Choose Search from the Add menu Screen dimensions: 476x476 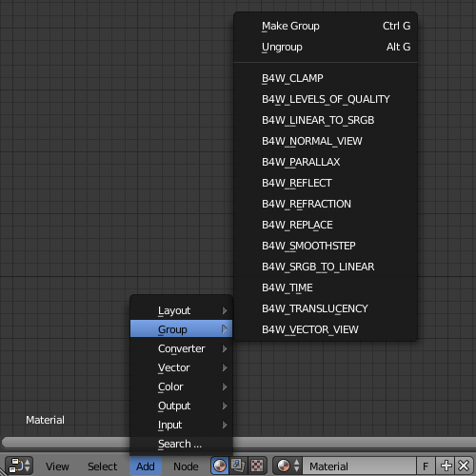(x=181, y=444)
